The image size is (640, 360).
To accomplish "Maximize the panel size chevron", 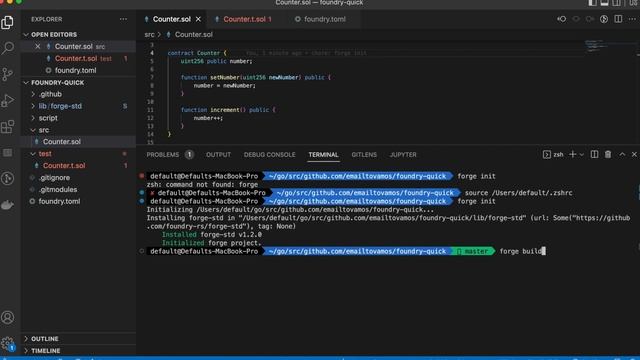I will pyautogui.click(x=622, y=154).
